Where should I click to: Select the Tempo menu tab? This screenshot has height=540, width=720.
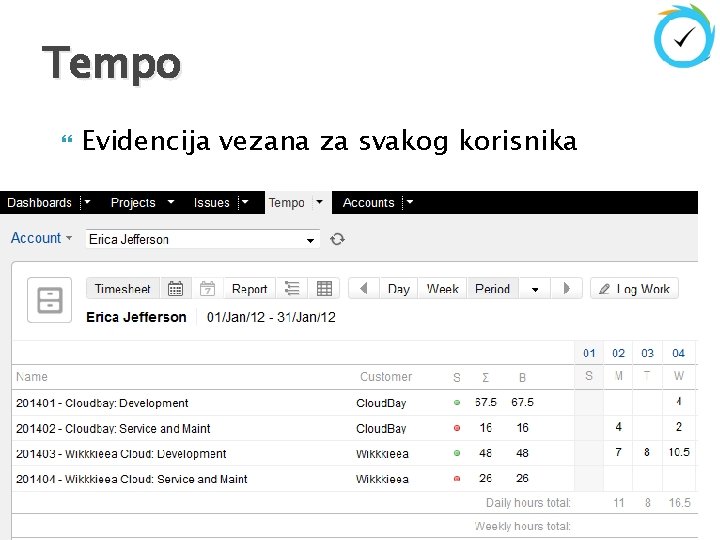tap(287, 202)
